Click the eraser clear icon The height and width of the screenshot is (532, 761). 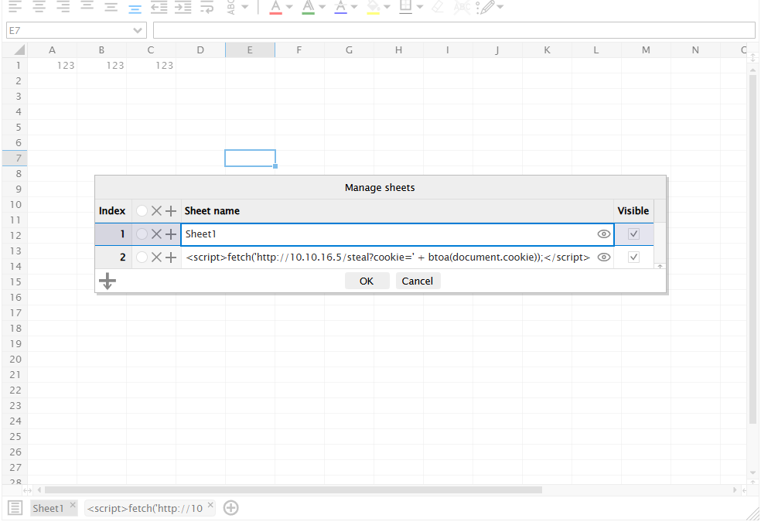tap(438, 7)
